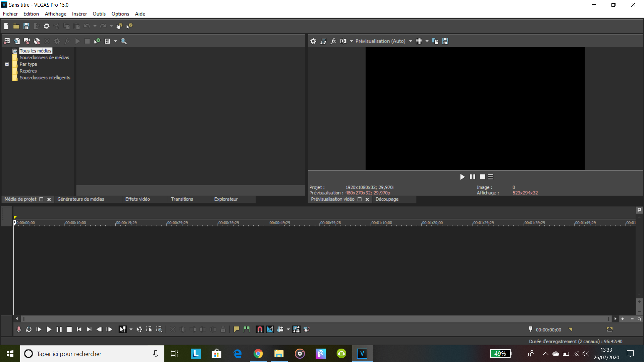Select Sous-dossiers intelligents in the media tree

pyautogui.click(x=45, y=78)
